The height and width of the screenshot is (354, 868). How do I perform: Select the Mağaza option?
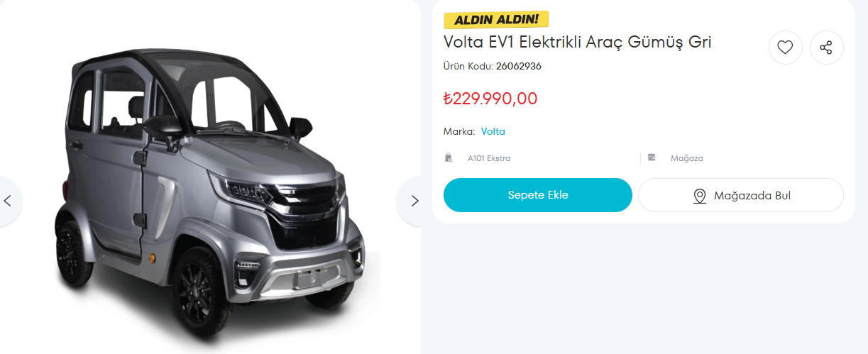(686, 158)
